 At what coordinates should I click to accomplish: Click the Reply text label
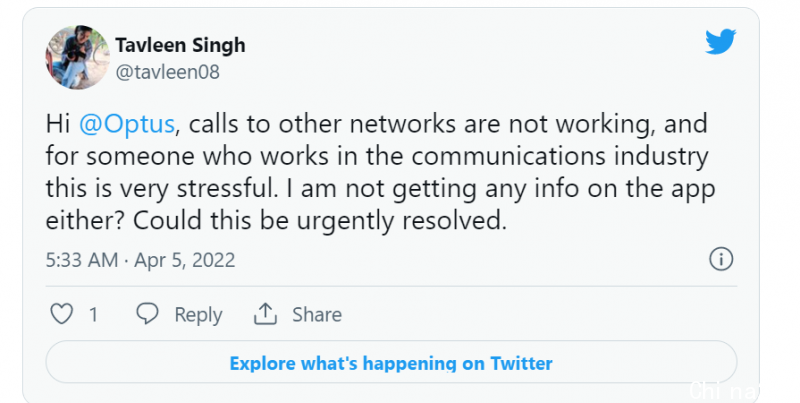click(198, 315)
